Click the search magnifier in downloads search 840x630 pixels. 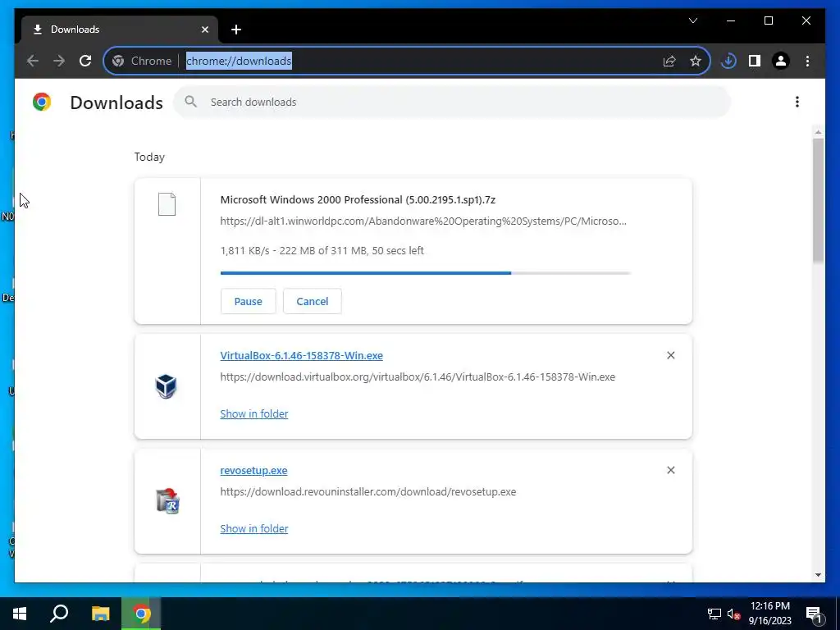(x=190, y=102)
